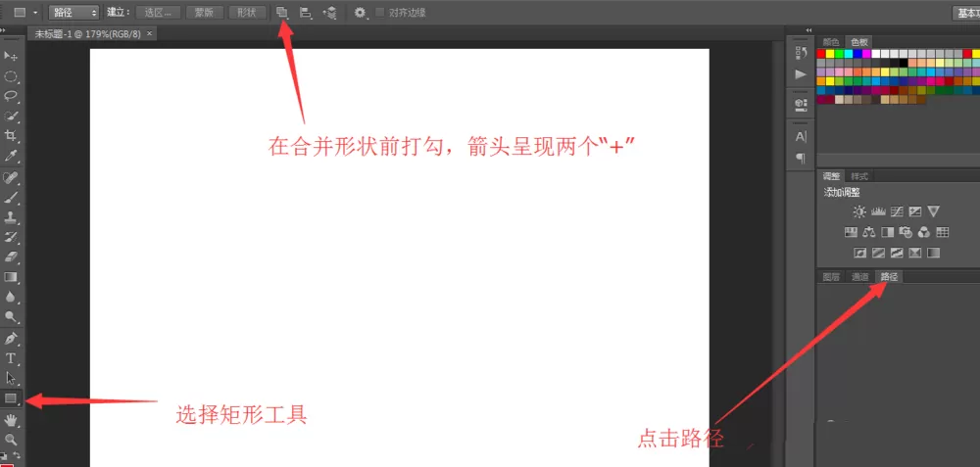The image size is (980, 467).
Task: Add a Color Lookup adjustment
Action: (943, 232)
